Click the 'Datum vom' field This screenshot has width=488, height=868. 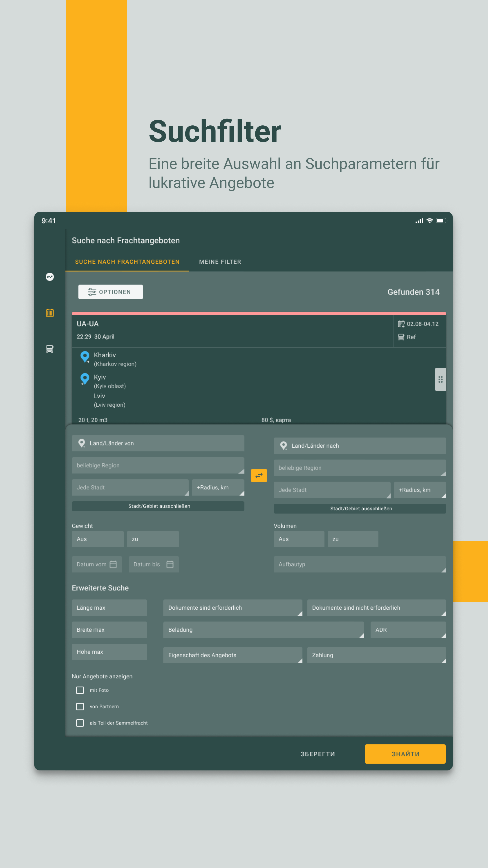[97, 564]
